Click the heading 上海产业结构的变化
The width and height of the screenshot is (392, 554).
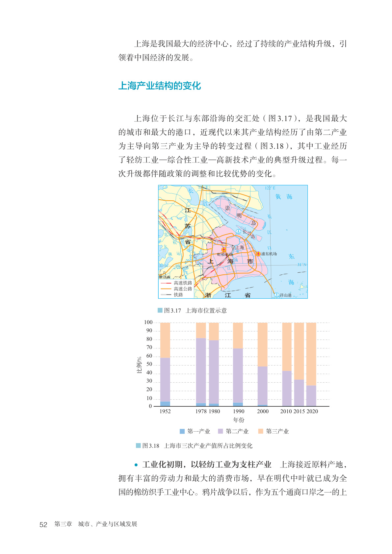click(159, 86)
